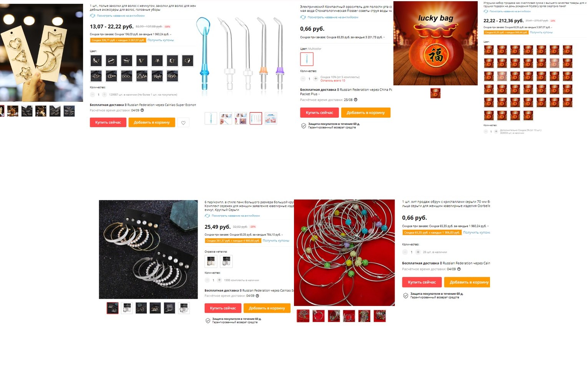Add the hair clip to wishlist via heart icon
Screen dimensions: 588x392
pos(183,123)
